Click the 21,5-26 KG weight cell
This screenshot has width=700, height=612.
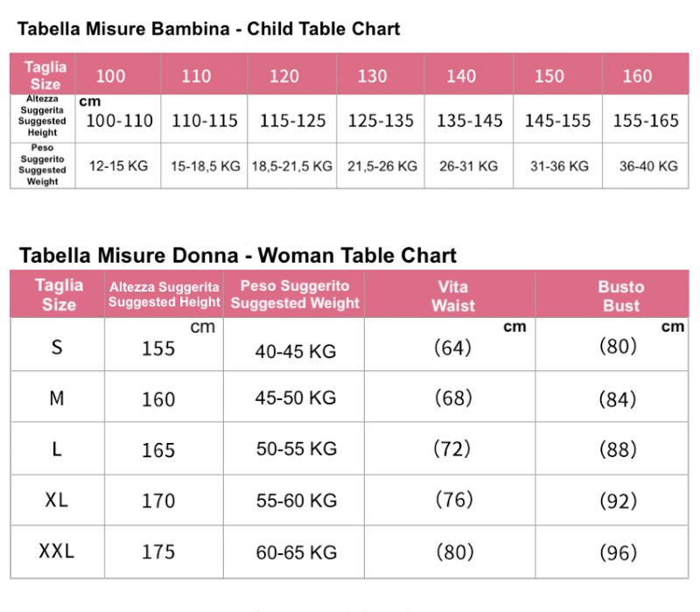click(x=382, y=165)
